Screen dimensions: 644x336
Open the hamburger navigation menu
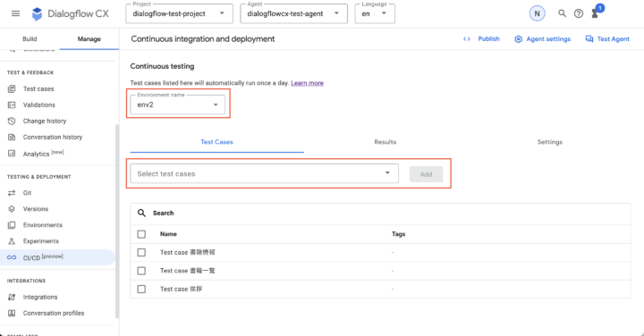(15, 13)
